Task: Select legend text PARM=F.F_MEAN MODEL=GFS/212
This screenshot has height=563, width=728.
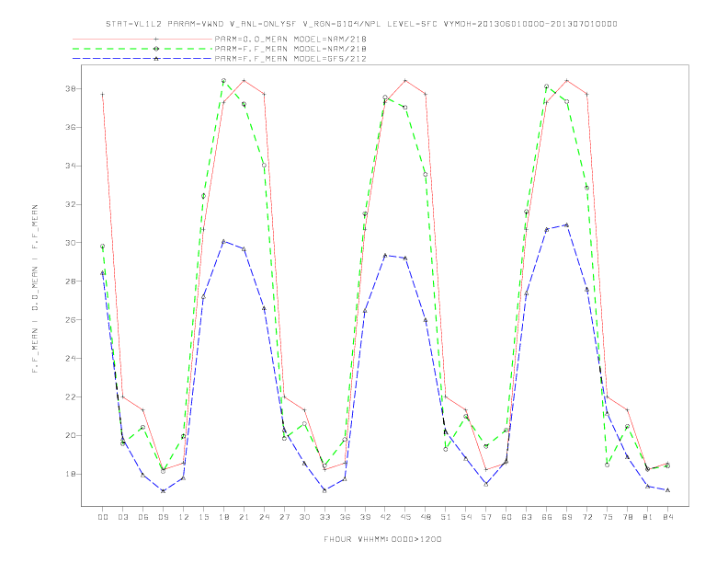Action: 290,59
